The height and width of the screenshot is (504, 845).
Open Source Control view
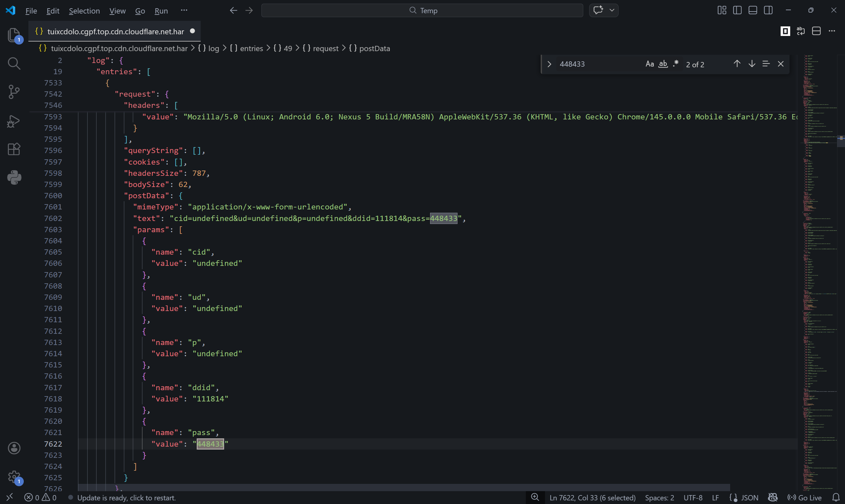click(14, 92)
